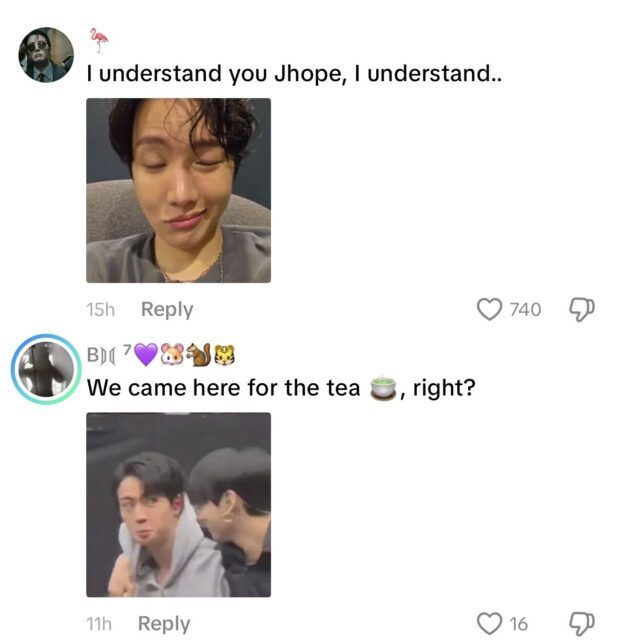The image size is (619, 640).
Task: Click the tea cup emoji in the comment
Action: tap(383, 388)
